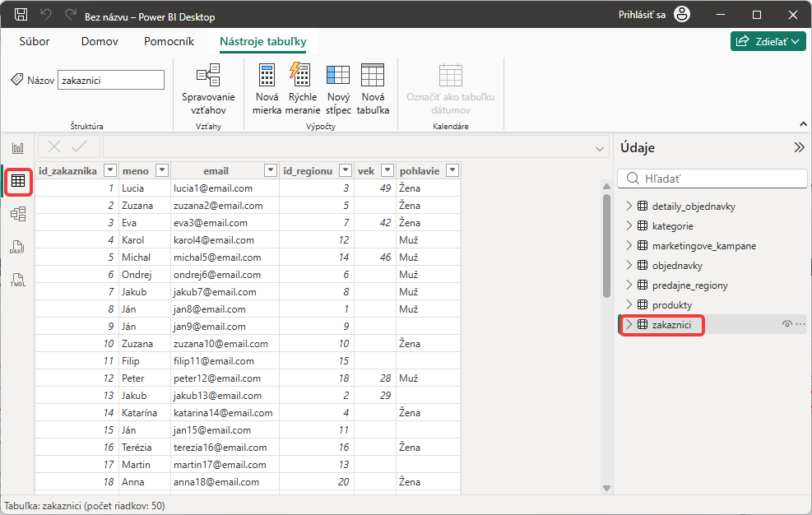Click the Undo arrow icon
This screenshot has width=812, height=515.
pyautogui.click(x=46, y=15)
